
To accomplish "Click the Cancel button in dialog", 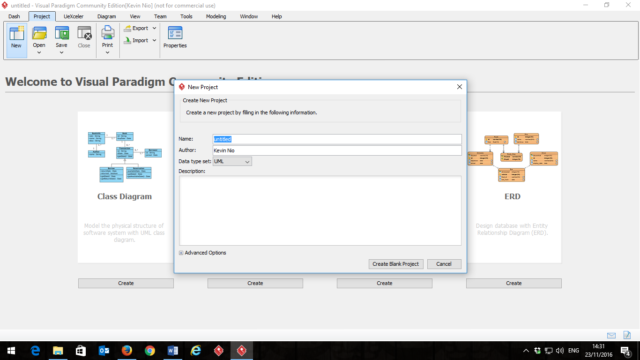I will [444, 264].
